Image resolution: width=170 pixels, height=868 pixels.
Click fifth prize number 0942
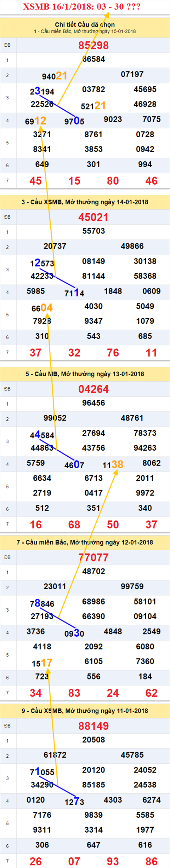pos(145,149)
